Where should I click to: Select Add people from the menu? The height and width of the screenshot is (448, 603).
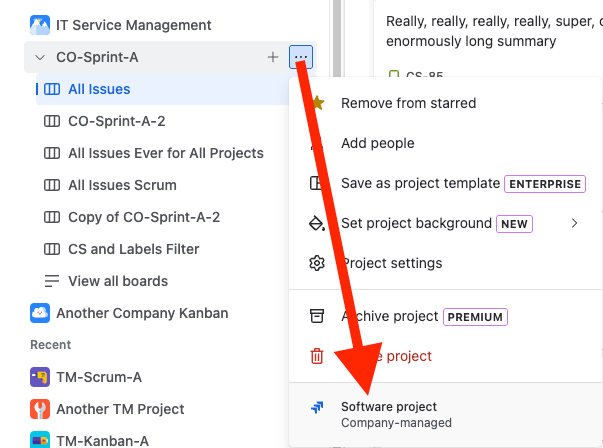coord(377,143)
